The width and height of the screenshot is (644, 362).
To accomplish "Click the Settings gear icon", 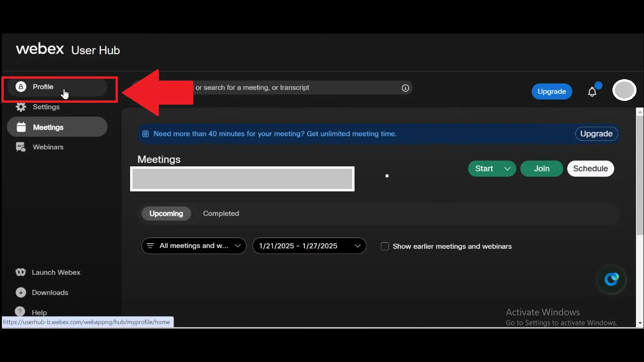I will [x=21, y=107].
